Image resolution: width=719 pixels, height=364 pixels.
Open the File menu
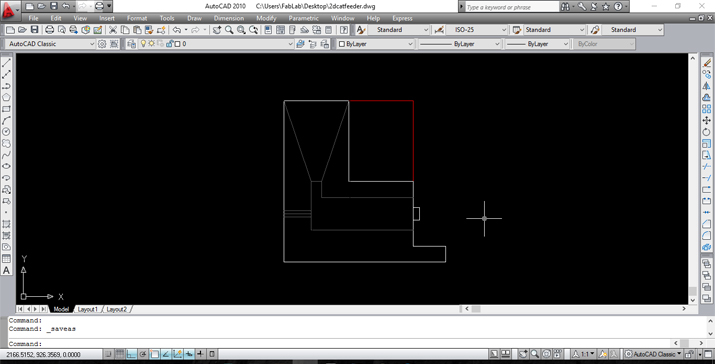tap(33, 18)
